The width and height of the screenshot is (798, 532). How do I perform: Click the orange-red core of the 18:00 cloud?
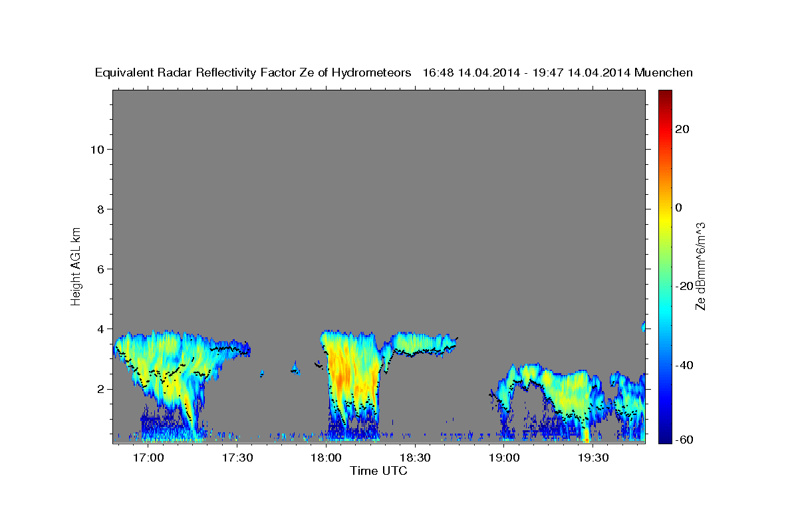340,380
